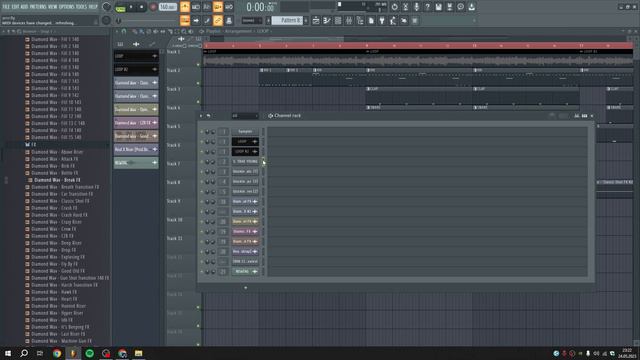The height and width of the screenshot is (360, 640).
Task: Select the REVERSE channel in Channel rack
Action: click(245, 271)
